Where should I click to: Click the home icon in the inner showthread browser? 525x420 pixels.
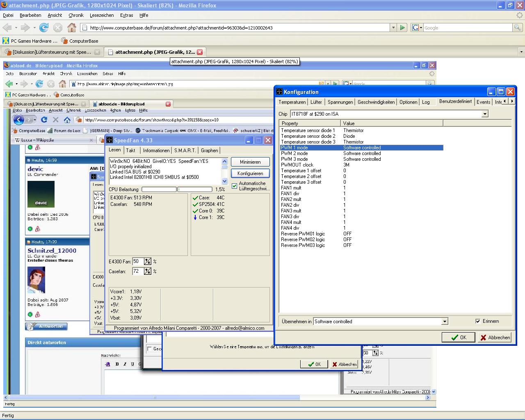click(x=67, y=120)
